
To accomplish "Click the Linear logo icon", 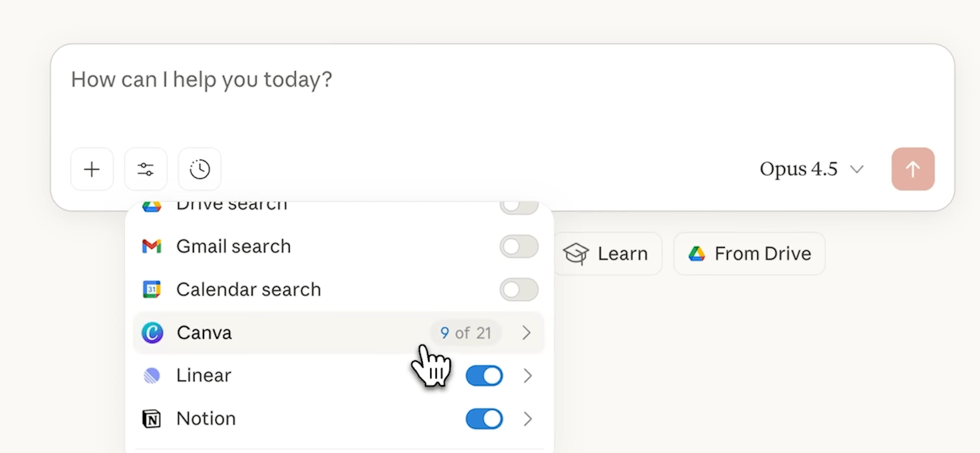I will tap(152, 376).
